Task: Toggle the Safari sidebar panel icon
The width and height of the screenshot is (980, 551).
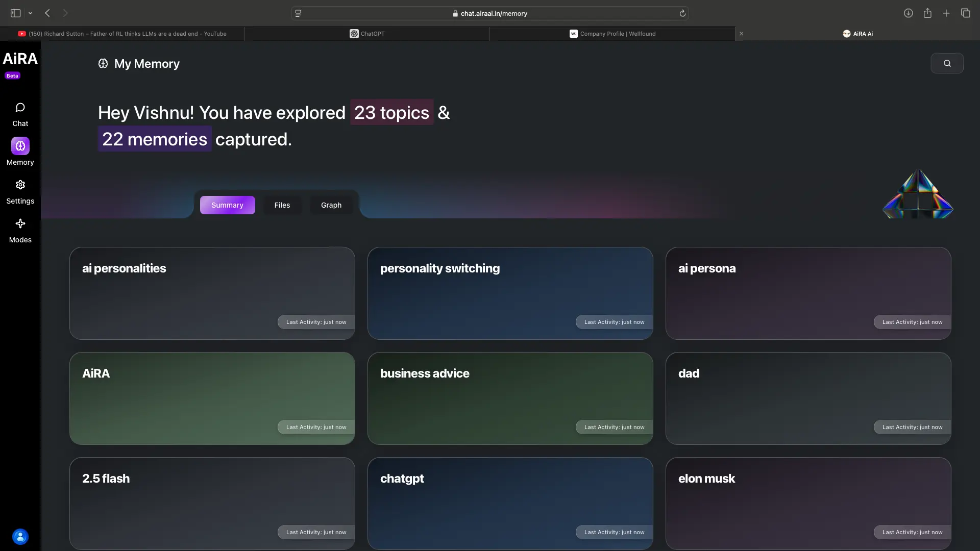Action: pyautogui.click(x=15, y=14)
